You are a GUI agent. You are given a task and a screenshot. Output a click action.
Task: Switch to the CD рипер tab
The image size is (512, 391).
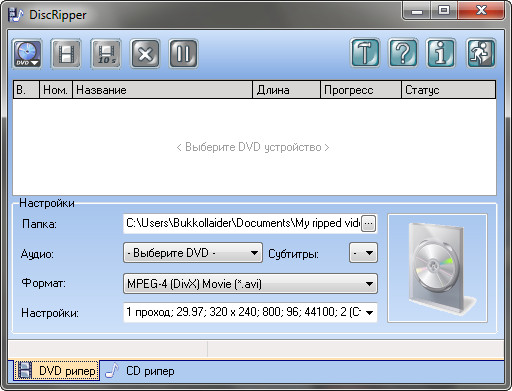pyautogui.click(x=140, y=371)
